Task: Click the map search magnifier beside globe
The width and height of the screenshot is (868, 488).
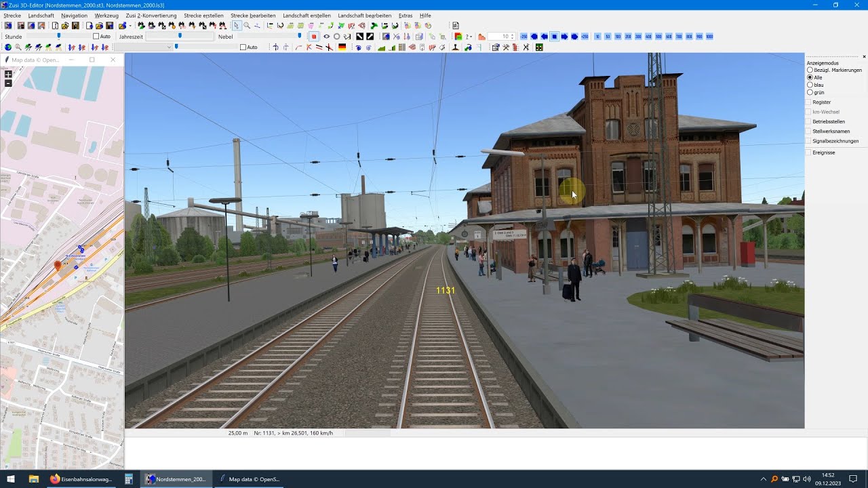Action: [x=18, y=47]
